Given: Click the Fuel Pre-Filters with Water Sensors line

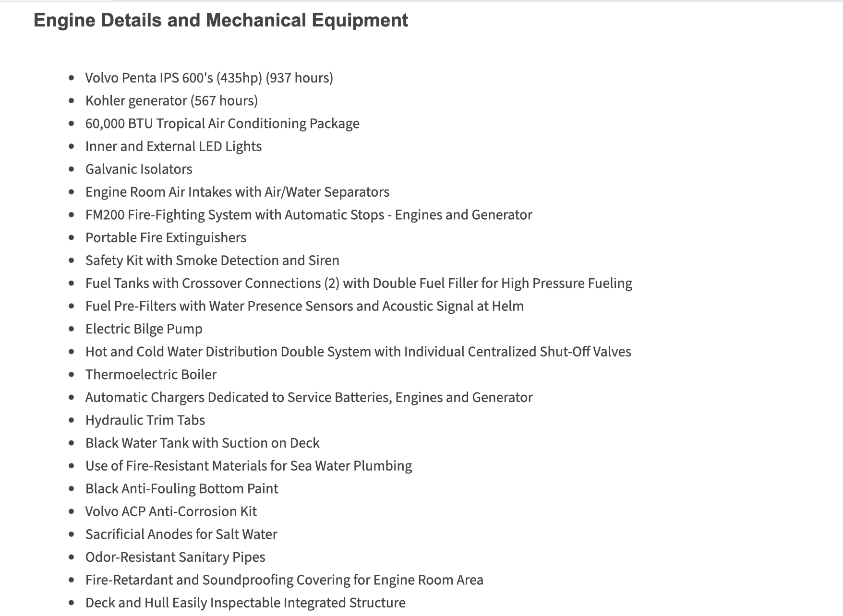Looking at the screenshot, I should [304, 306].
